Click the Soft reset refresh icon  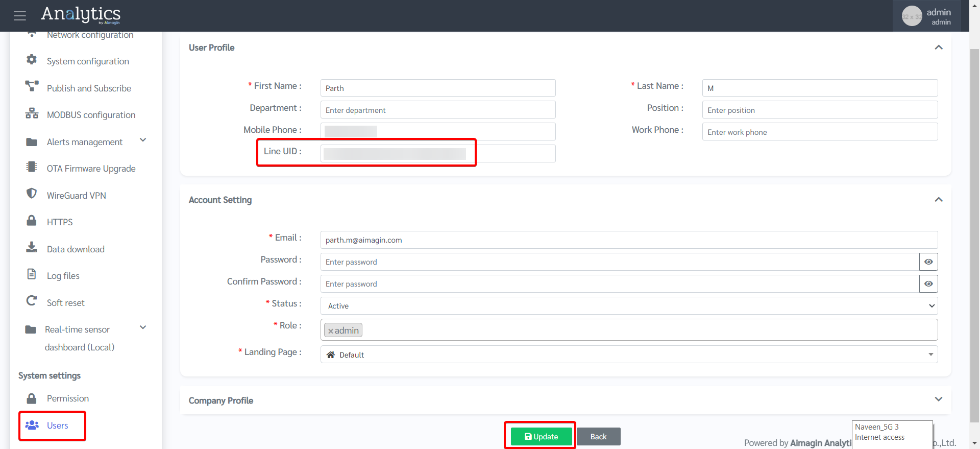[x=32, y=301]
